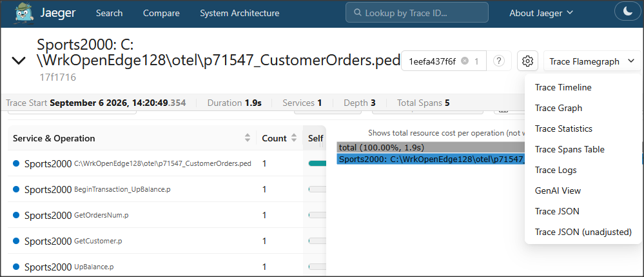The image size is (644, 277).
Task: Select Trace Timeline from the menu
Action: click(563, 87)
